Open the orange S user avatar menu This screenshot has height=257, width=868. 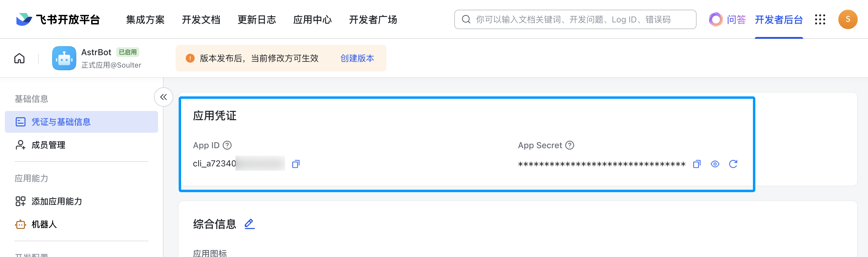pyautogui.click(x=847, y=20)
